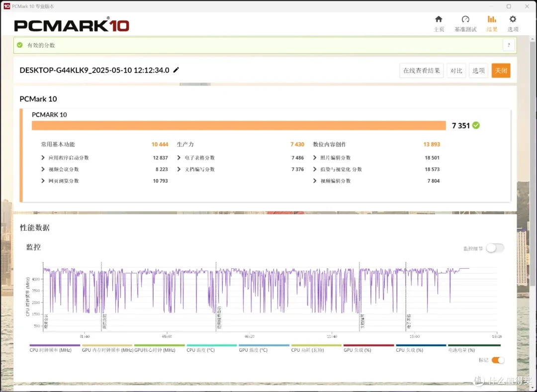Click 在线查看结果 button
537x392 pixels.
click(x=421, y=71)
